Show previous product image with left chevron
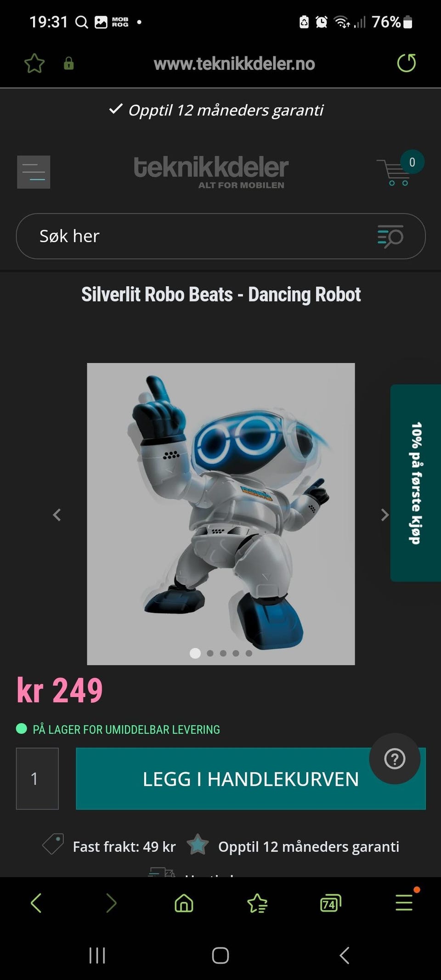 (57, 515)
